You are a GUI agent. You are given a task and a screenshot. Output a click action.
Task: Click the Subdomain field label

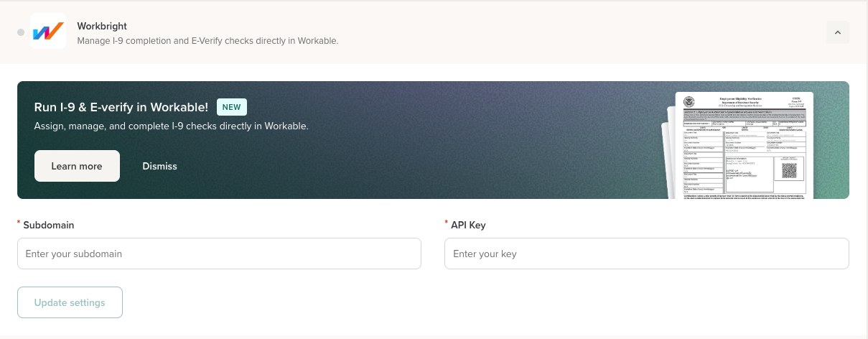coord(49,225)
